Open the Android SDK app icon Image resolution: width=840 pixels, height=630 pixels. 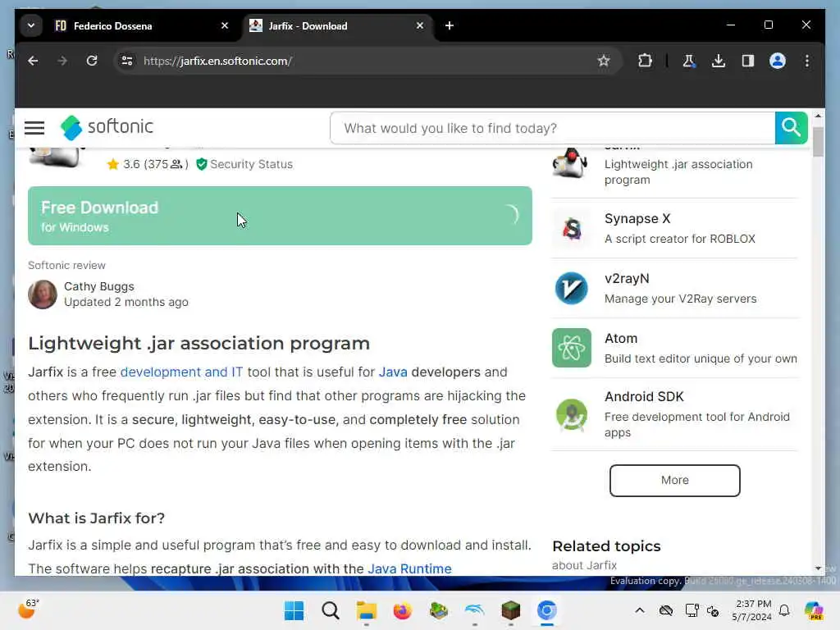click(572, 414)
